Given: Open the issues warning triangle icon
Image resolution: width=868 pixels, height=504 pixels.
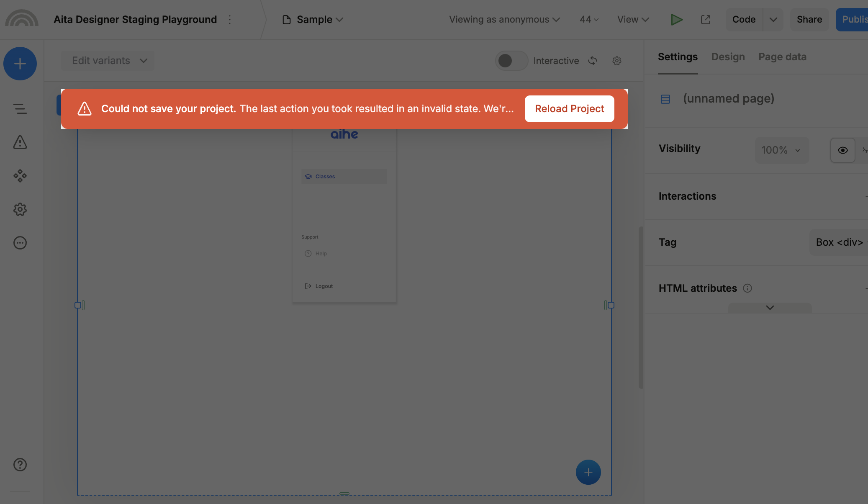Looking at the screenshot, I should tap(20, 142).
